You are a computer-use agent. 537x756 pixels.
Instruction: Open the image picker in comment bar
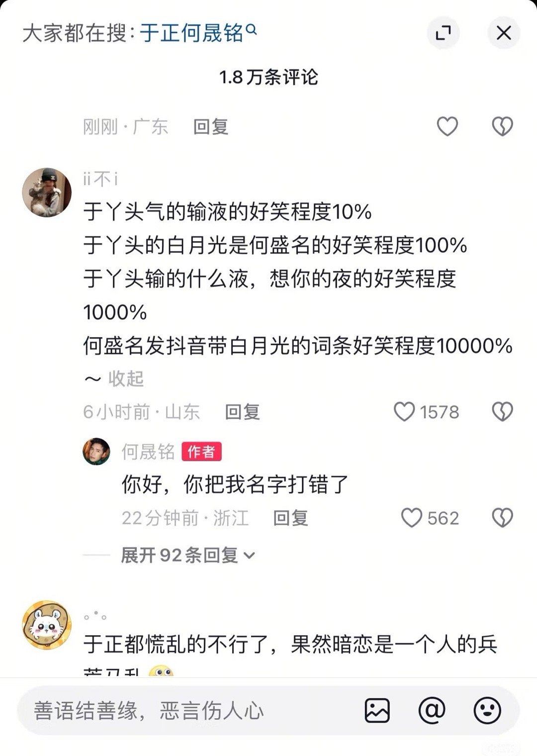click(377, 710)
